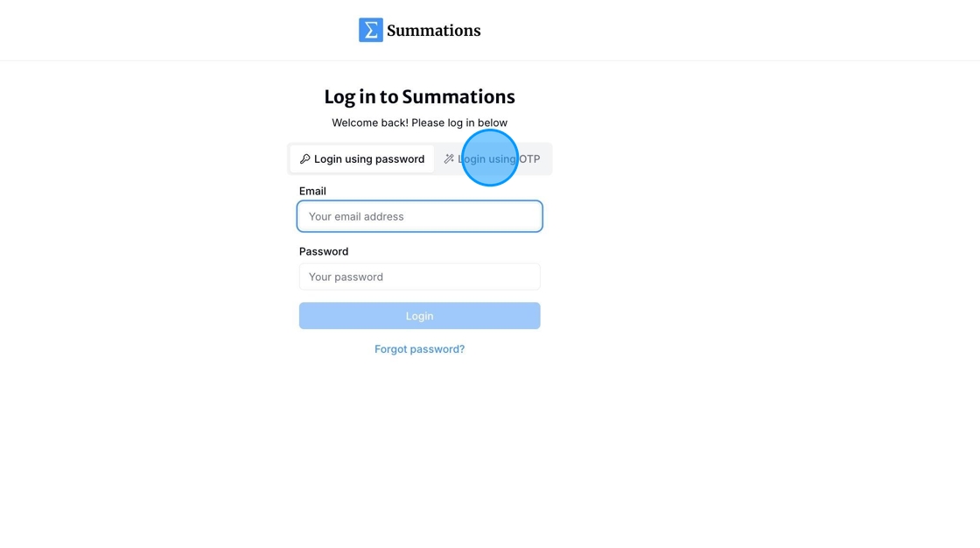Viewport: 980px width, 548px height.
Task: Click the Your email address placeholder text
Action: (x=356, y=216)
